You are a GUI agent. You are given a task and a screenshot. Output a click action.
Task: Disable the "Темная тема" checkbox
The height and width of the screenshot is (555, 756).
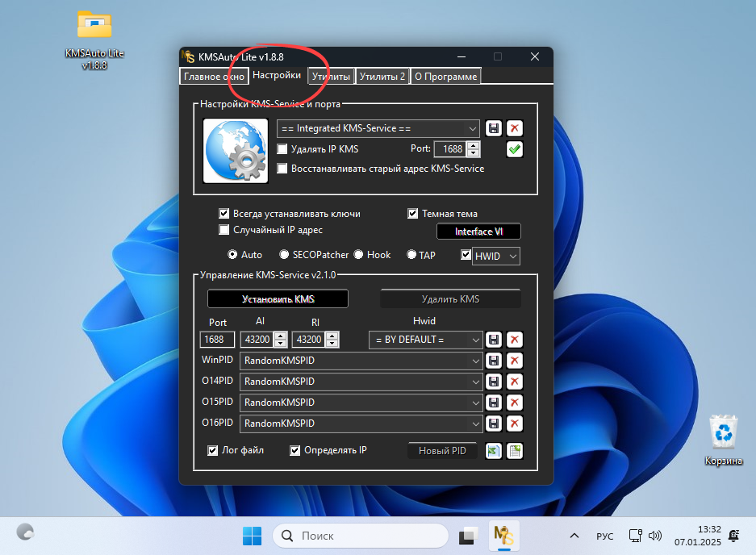coord(411,213)
